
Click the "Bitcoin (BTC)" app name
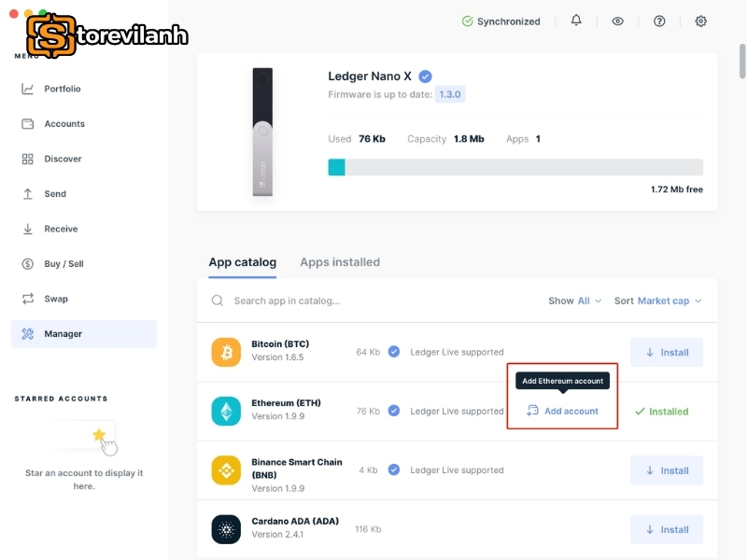(x=280, y=343)
